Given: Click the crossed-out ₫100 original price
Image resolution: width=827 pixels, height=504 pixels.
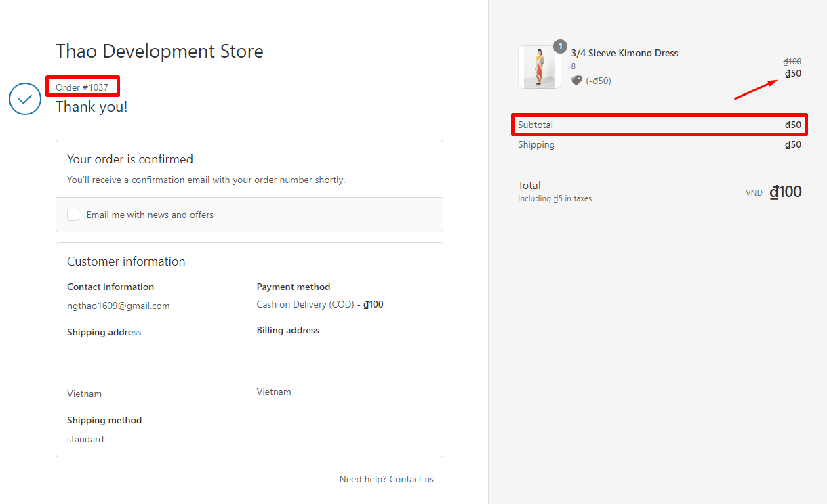Looking at the screenshot, I should coord(792,62).
